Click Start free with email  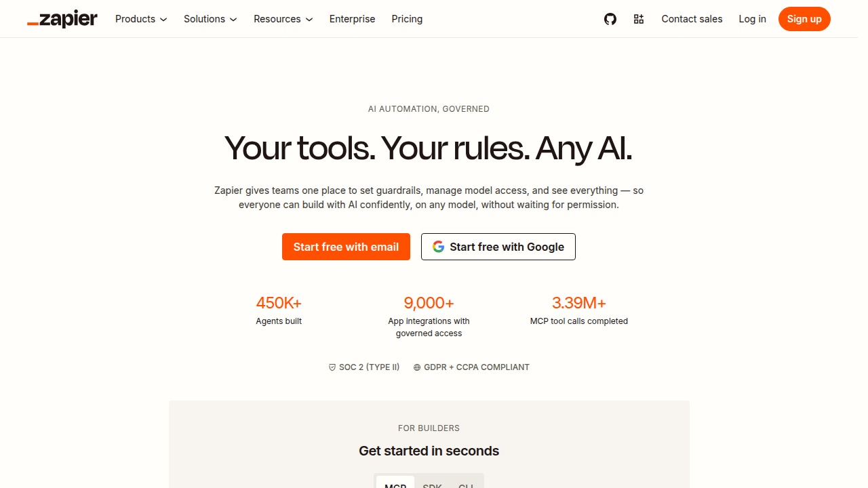click(x=346, y=247)
